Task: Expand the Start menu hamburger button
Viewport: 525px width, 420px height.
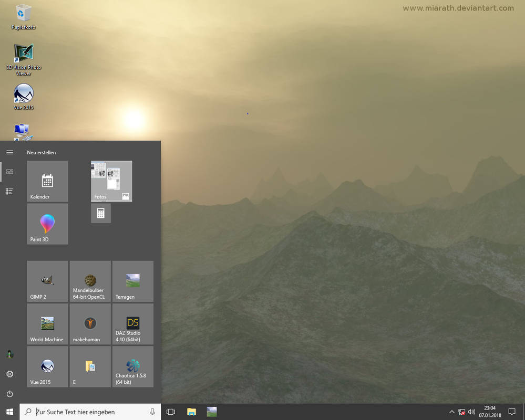Action: (x=9, y=152)
